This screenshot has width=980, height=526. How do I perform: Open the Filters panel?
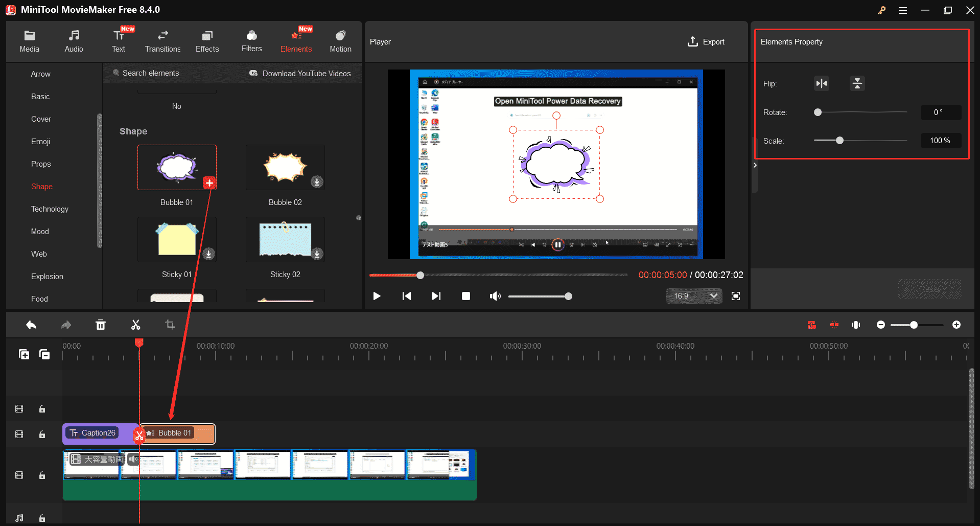click(251, 41)
